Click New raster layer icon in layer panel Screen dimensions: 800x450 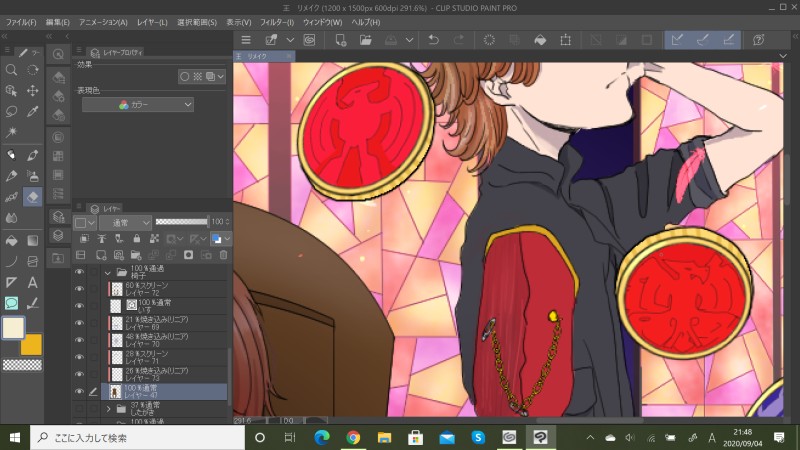coord(101,255)
